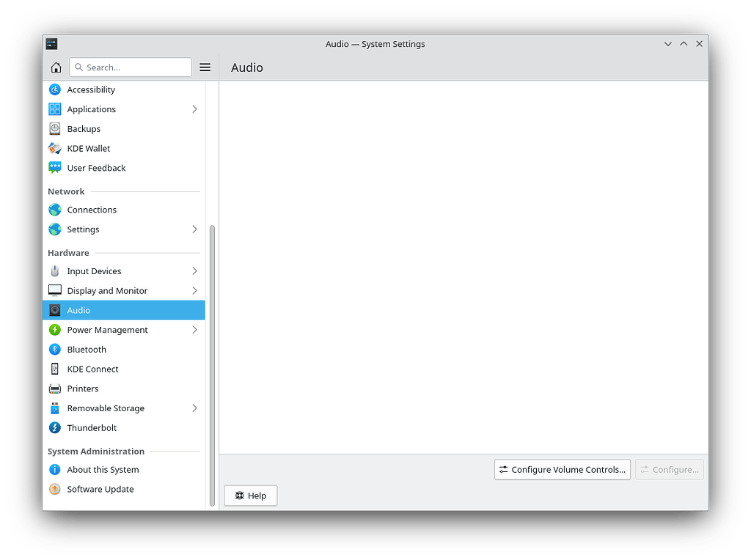This screenshot has height=560, width=751.
Task: Click the Accessibility icon in the sidebar
Action: click(55, 89)
